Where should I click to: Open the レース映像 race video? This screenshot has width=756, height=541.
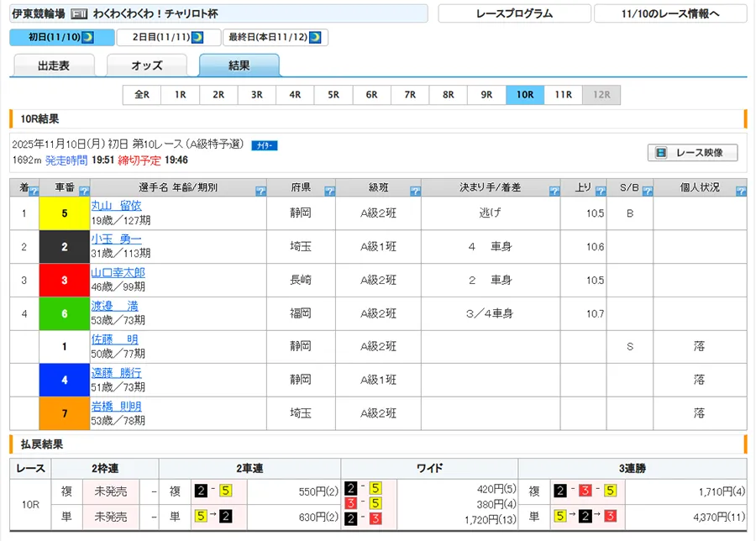(693, 153)
